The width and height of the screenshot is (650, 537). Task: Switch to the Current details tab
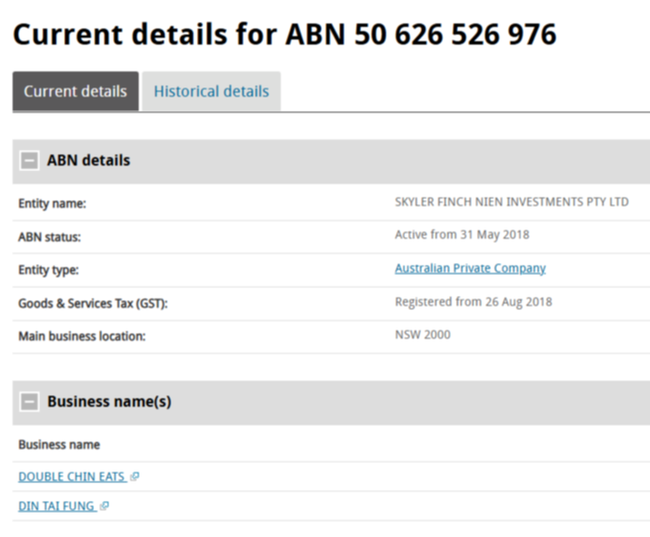[75, 91]
